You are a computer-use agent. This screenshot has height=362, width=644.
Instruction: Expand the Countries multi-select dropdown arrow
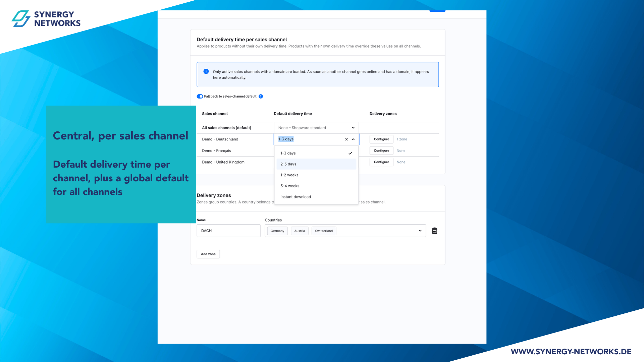click(420, 231)
